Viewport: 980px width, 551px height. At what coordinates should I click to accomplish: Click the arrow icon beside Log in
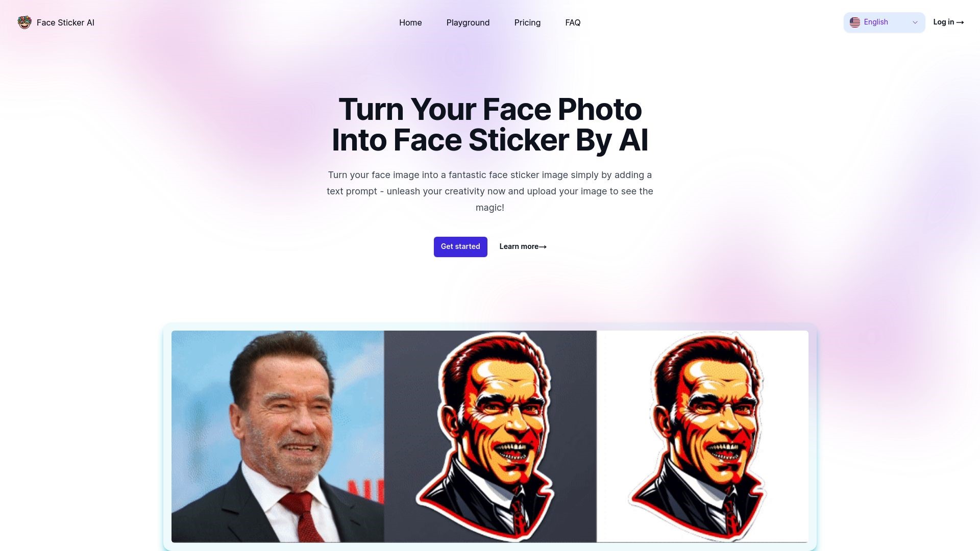click(x=960, y=22)
